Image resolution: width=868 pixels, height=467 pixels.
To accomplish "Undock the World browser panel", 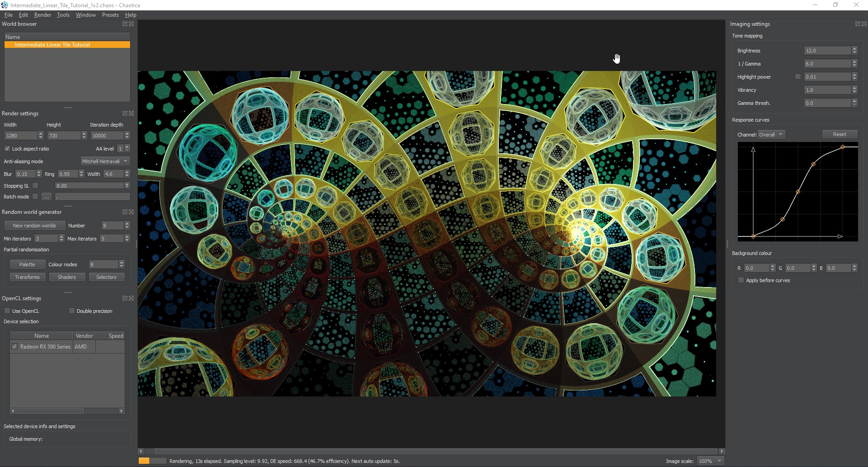I will [125, 24].
